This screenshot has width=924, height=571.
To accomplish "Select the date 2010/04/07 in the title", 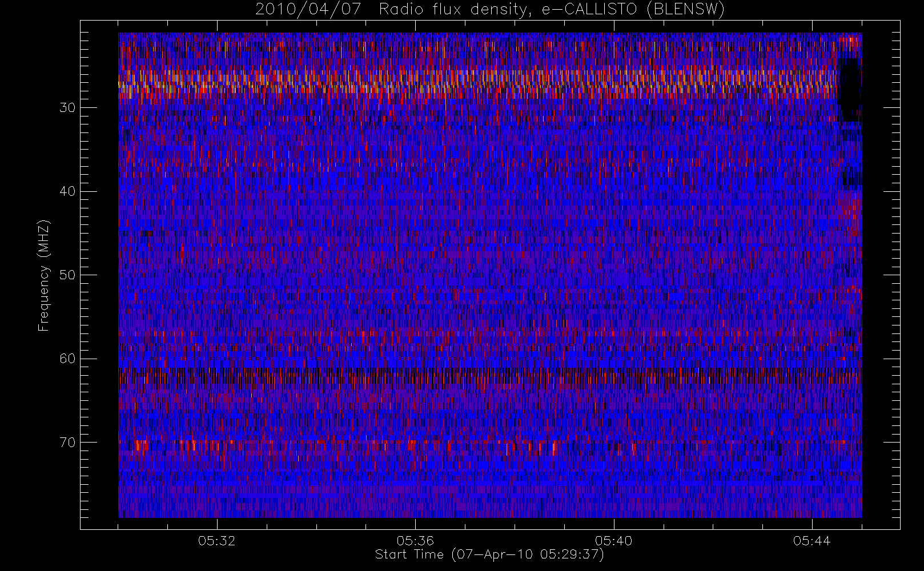I will pyautogui.click(x=308, y=9).
